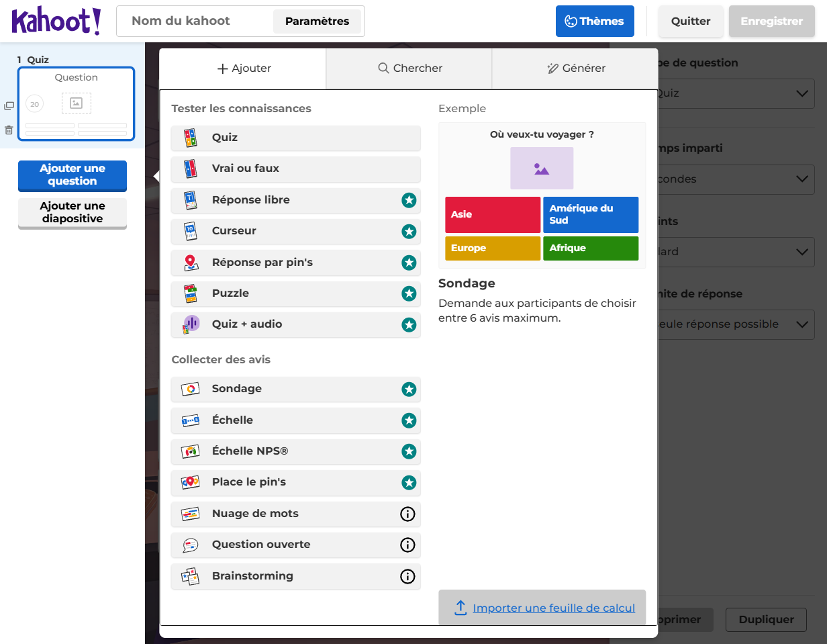Click premium star badge on Réponse libre

(409, 200)
